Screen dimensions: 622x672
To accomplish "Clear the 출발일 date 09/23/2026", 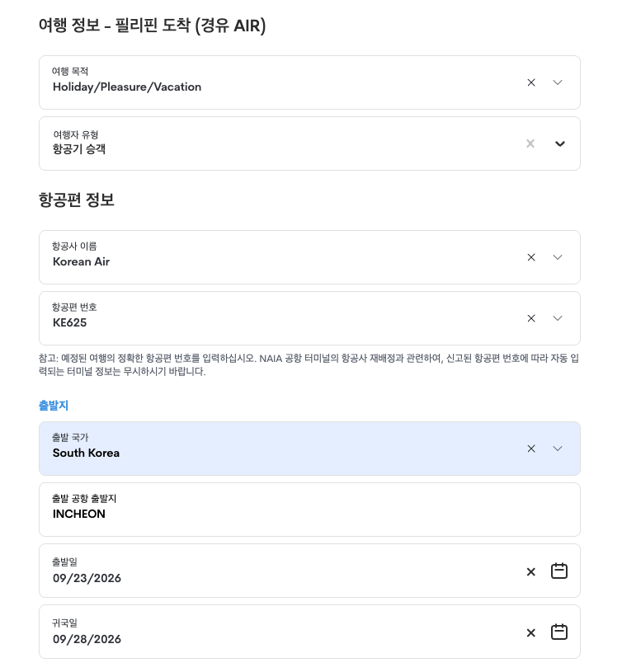I will pos(530,571).
